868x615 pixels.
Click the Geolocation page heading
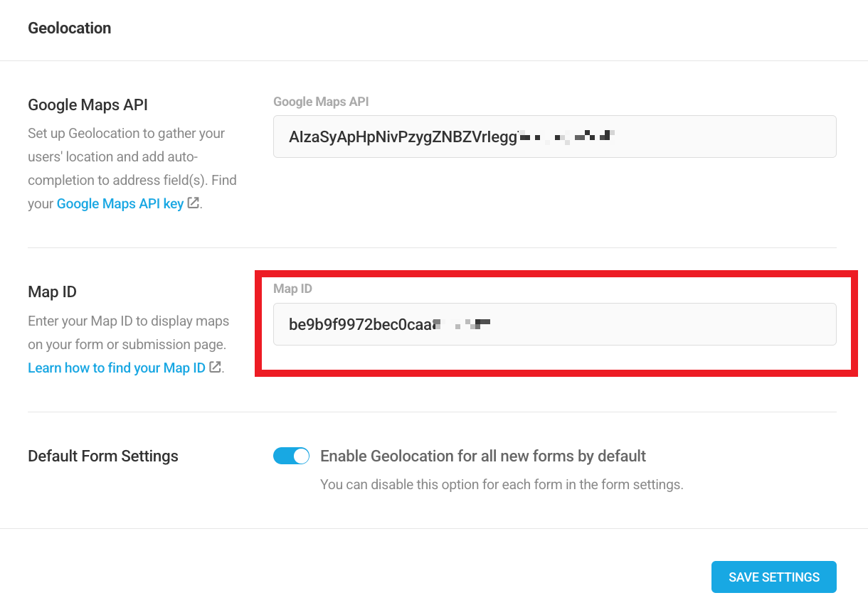[69, 28]
